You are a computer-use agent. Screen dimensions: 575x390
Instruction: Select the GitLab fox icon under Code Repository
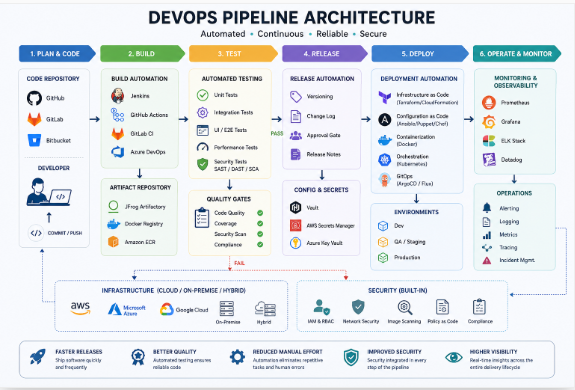[x=34, y=119]
